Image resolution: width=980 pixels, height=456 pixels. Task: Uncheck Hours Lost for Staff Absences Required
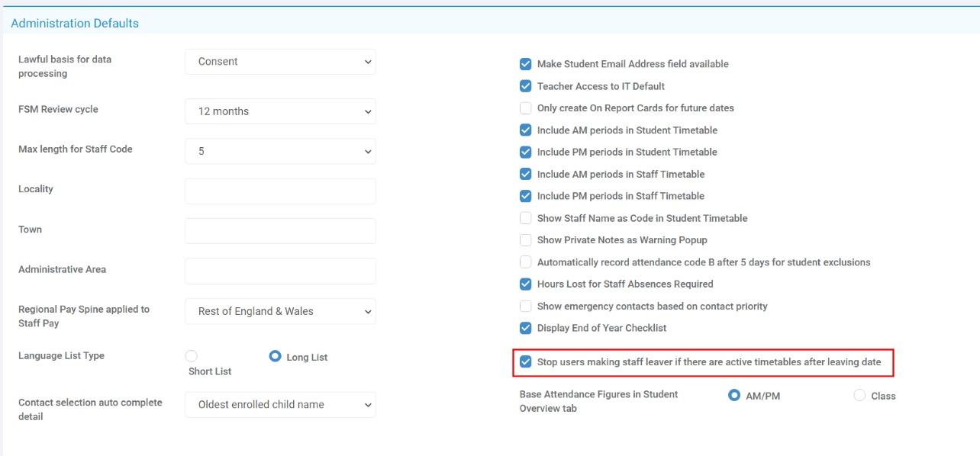525,284
